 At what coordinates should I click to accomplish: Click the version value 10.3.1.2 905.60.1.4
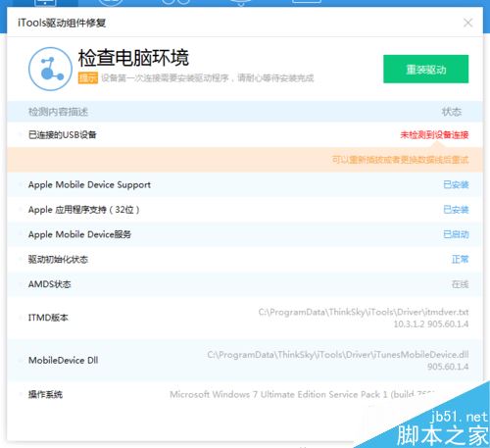(x=431, y=324)
